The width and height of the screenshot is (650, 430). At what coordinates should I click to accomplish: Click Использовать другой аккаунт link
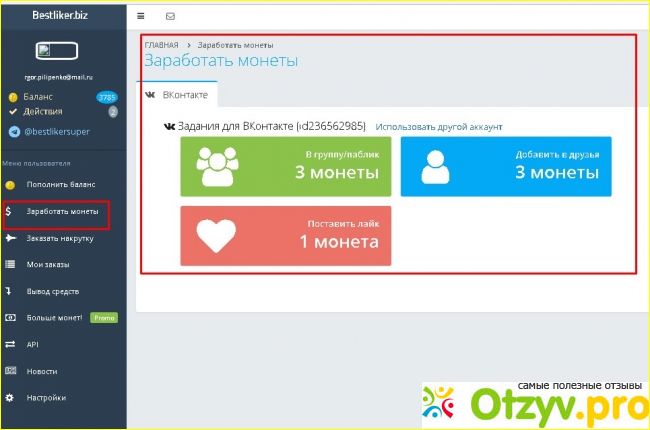[439, 128]
